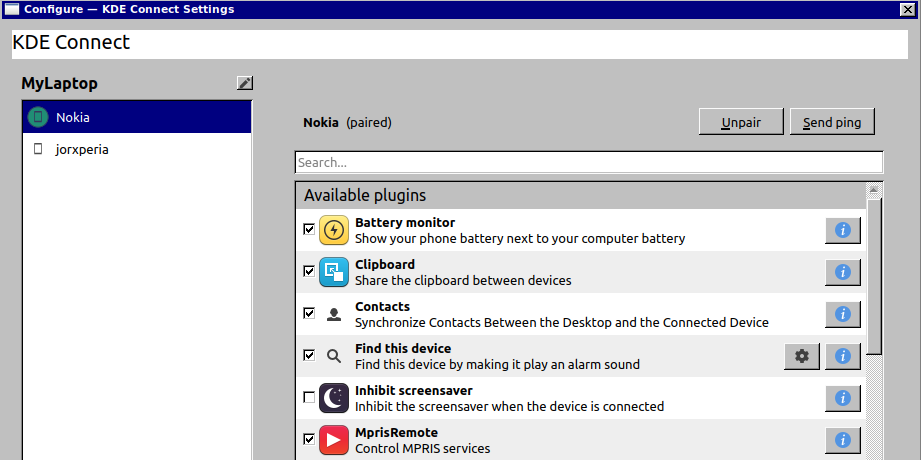Disable the Clipboard plugin checkbox
The width and height of the screenshot is (921, 460).
pos(309,271)
